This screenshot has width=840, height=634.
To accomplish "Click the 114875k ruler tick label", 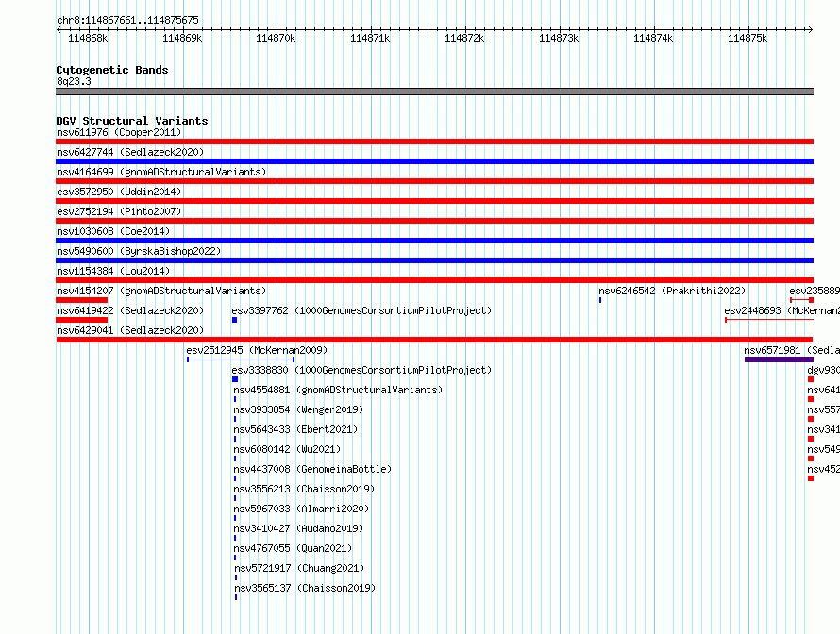I will point(748,38).
